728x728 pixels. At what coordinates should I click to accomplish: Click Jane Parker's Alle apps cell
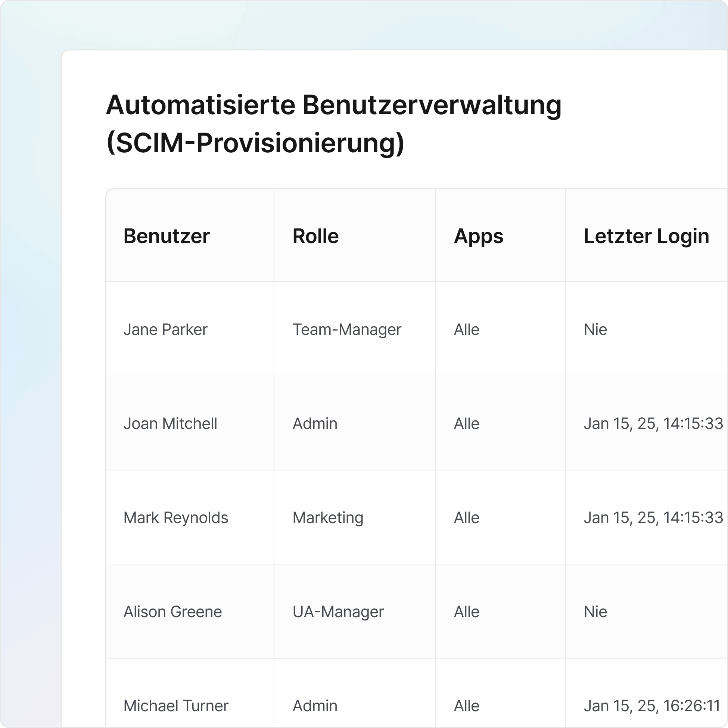tap(467, 330)
